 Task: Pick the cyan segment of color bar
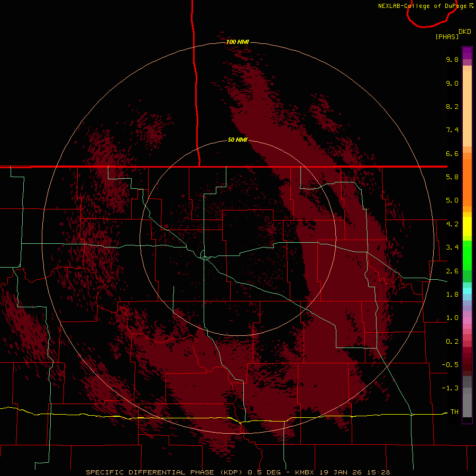pyautogui.click(x=467, y=291)
